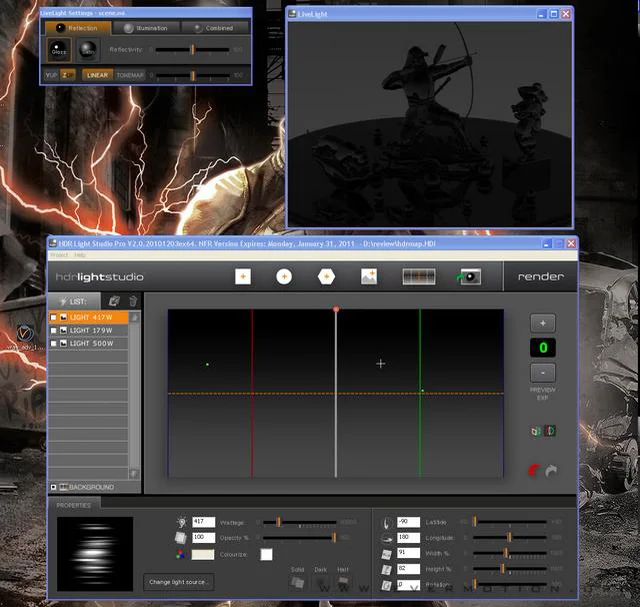This screenshot has height=607, width=640.
Task: Delete the selected light with trash icon
Action: (133, 301)
